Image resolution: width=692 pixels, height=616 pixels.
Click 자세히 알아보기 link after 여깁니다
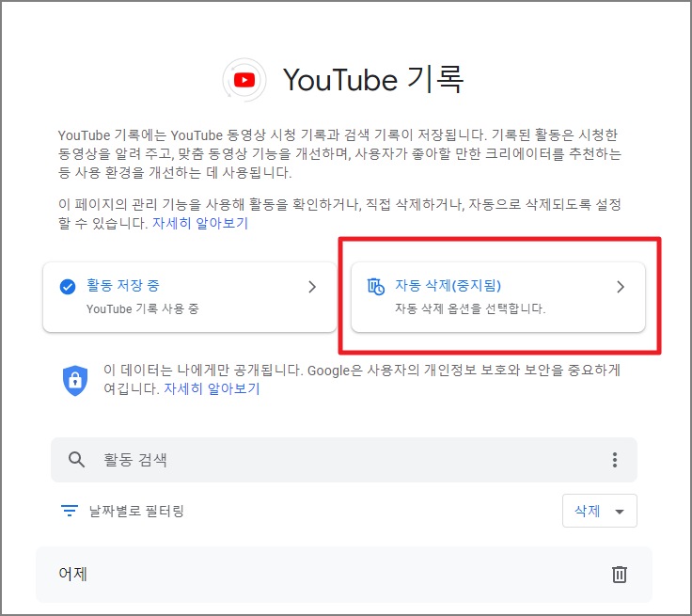pos(212,388)
